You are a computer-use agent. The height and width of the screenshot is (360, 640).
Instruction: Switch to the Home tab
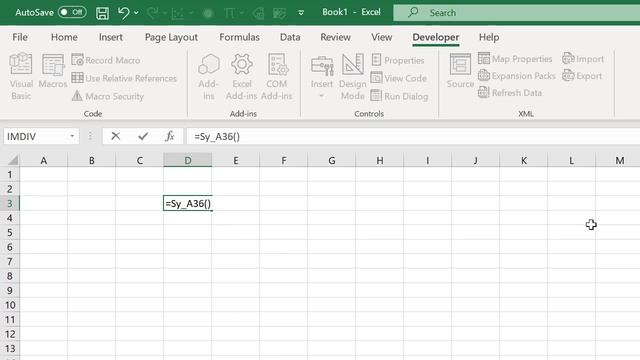point(64,37)
